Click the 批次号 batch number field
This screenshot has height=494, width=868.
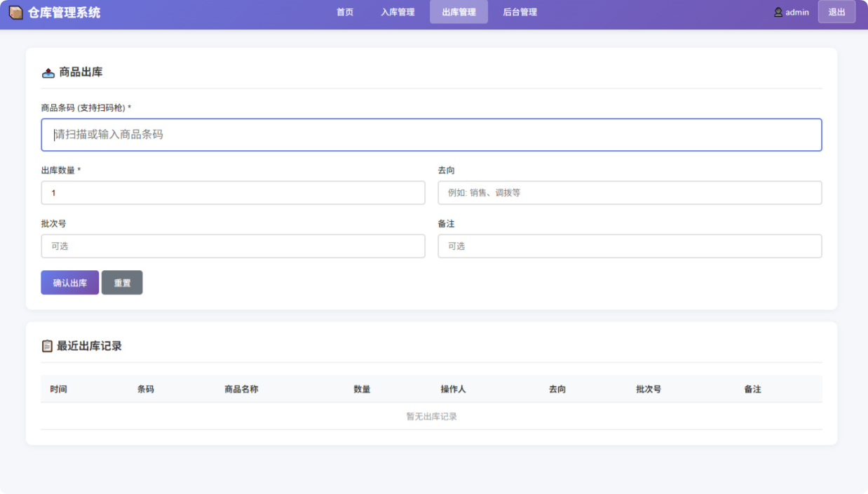point(233,246)
